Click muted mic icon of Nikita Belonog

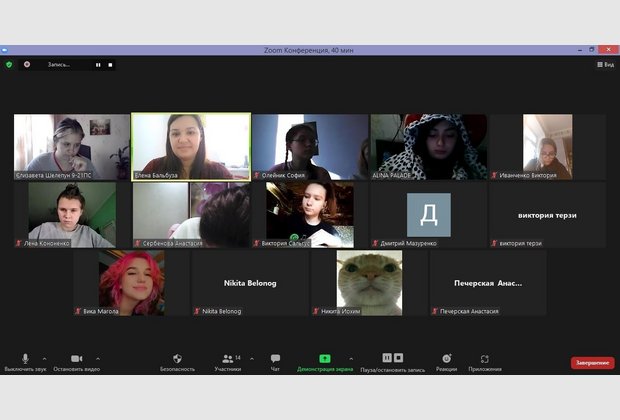point(197,311)
